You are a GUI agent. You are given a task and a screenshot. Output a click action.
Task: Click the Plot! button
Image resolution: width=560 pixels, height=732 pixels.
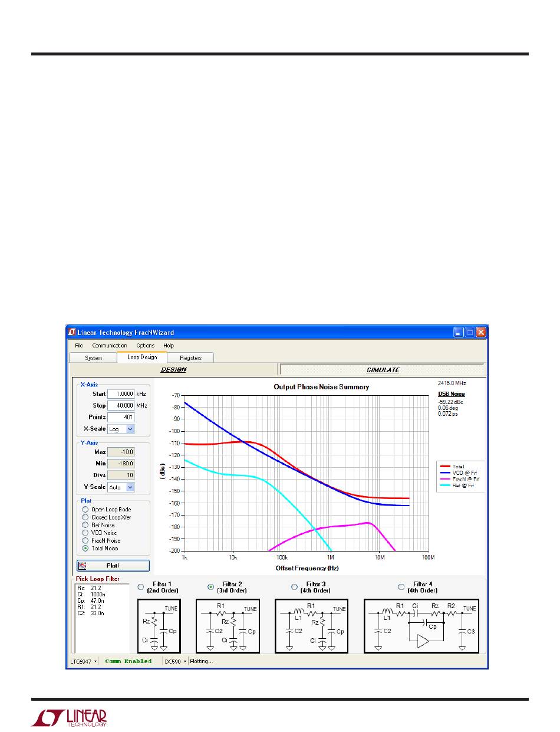[113, 566]
